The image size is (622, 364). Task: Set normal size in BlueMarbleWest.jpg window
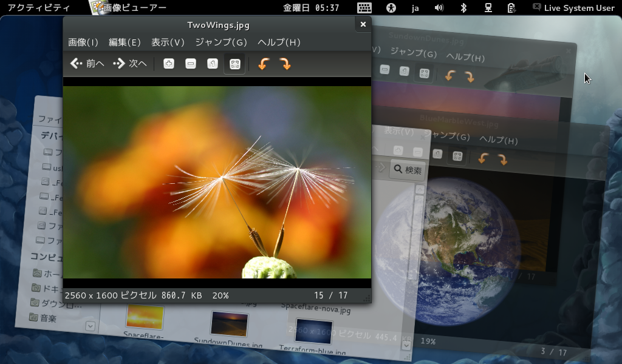[437, 153]
